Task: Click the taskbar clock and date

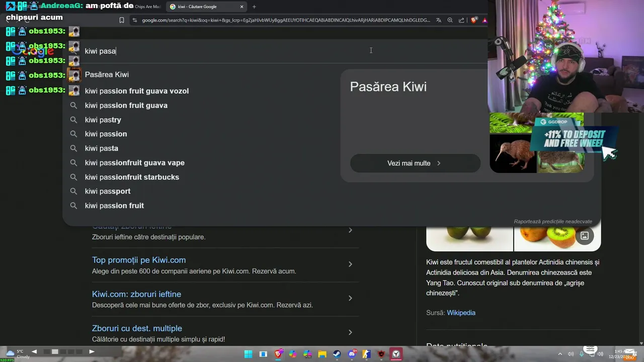Action: 620,354
